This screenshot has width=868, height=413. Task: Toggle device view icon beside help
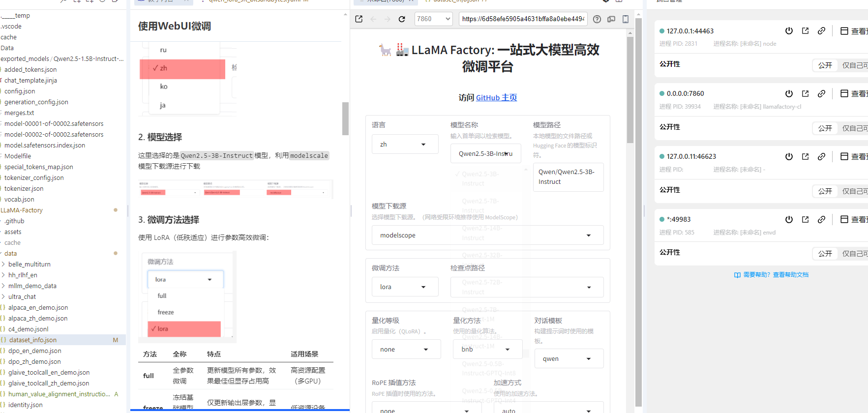pos(611,19)
